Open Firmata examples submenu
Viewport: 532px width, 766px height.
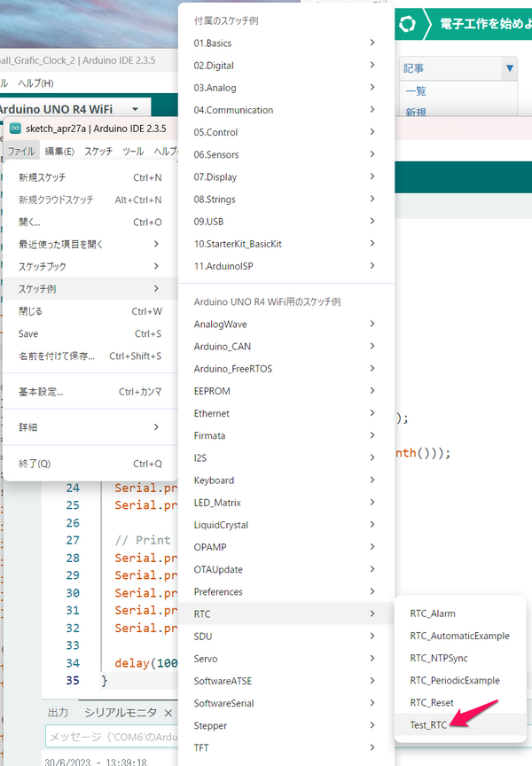tap(286, 436)
